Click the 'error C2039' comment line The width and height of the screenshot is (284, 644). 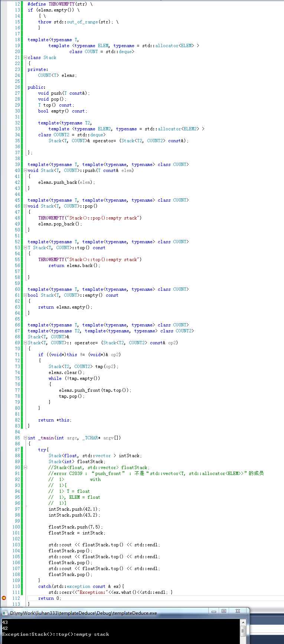156,474
